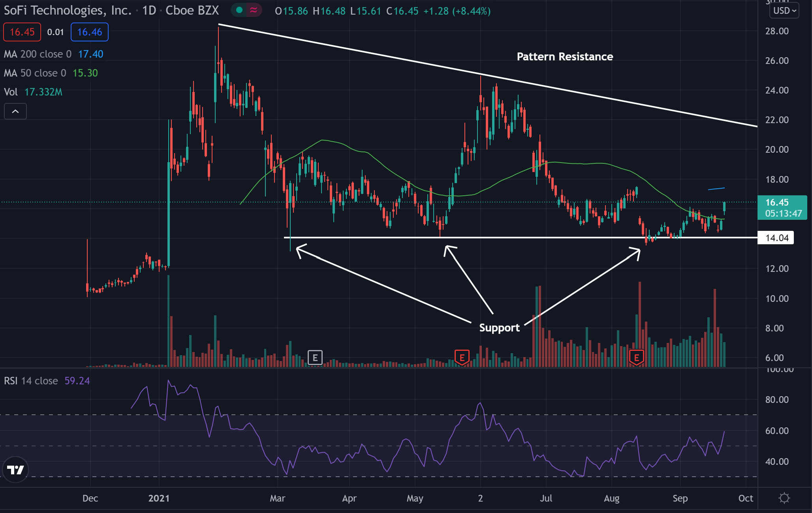Select the 14.04 support price label
This screenshot has width=812, height=513.
click(776, 238)
